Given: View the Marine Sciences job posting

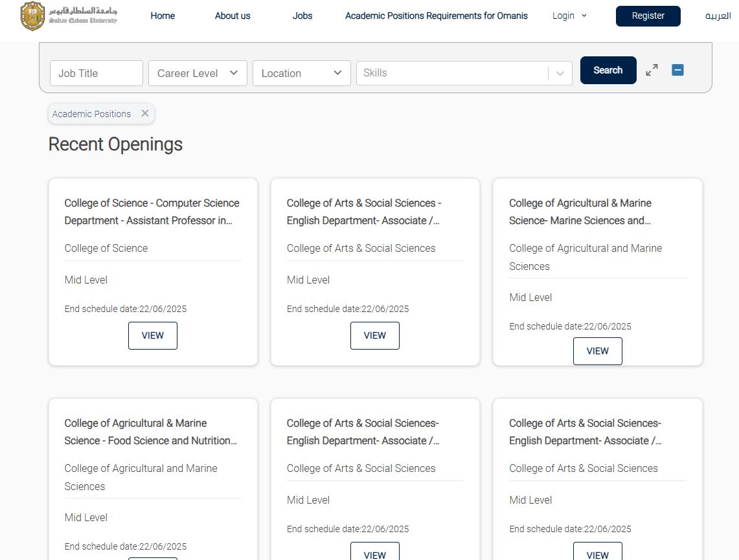Looking at the screenshot, I should [597, 351].
